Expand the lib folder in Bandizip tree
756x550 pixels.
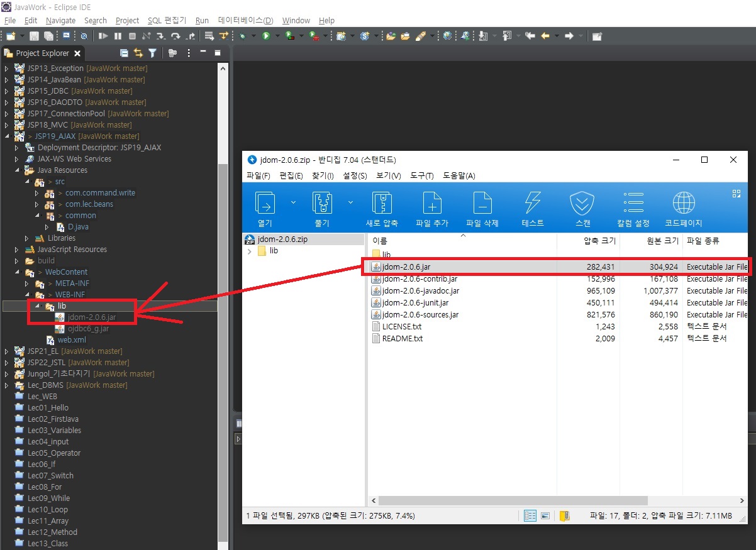[x=250, y=251]
